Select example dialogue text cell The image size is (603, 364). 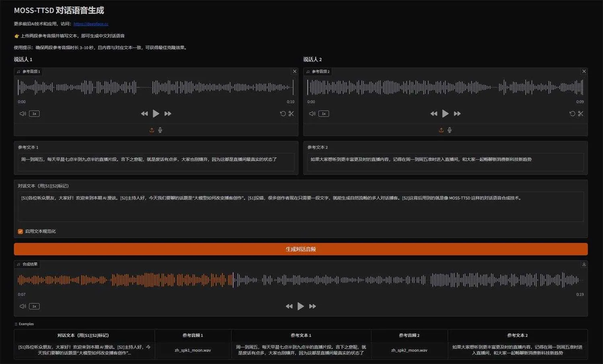coord(84,350)
